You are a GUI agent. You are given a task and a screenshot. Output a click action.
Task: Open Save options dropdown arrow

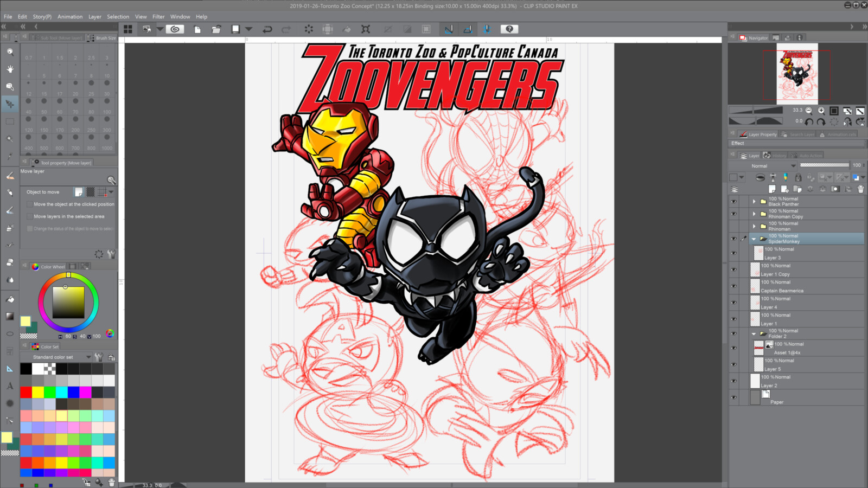pyautogui.click(x=249, y=29)
